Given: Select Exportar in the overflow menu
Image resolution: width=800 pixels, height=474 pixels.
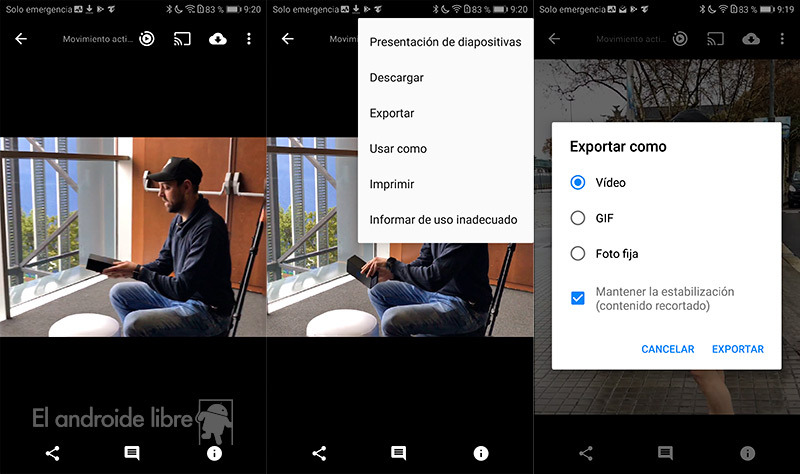Looking at the screenshot, I should coord(392,113).
